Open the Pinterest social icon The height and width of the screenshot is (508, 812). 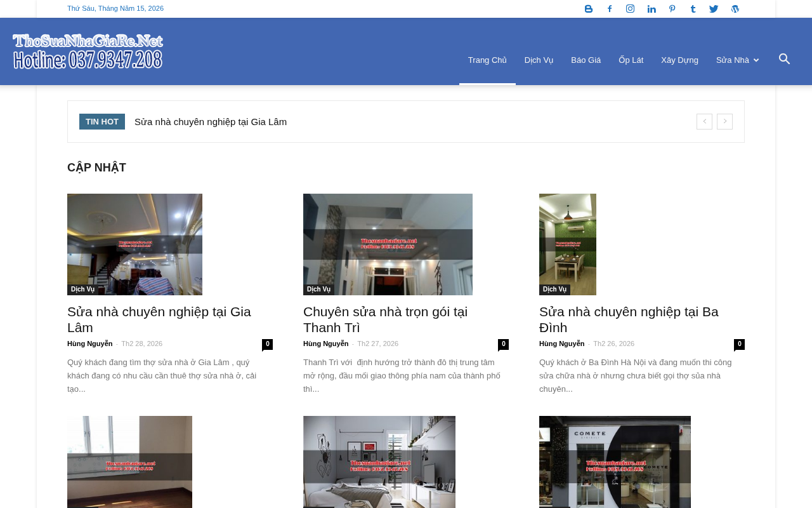pyautogui.click(x=672, y=9)
